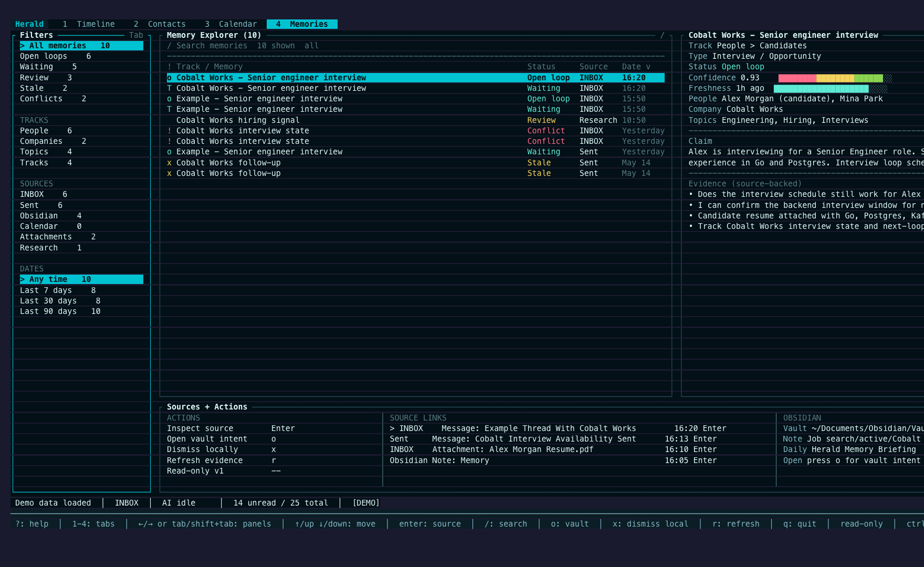Click AI idle status indicator
Image resolution: width=924 pixels, height=567 pixels.
(178, 503)
